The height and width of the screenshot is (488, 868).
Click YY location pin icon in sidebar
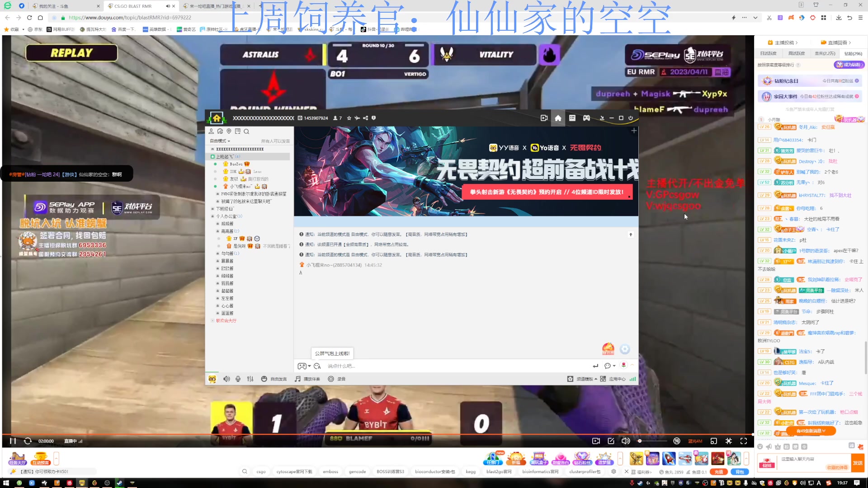tap(229, 131)
